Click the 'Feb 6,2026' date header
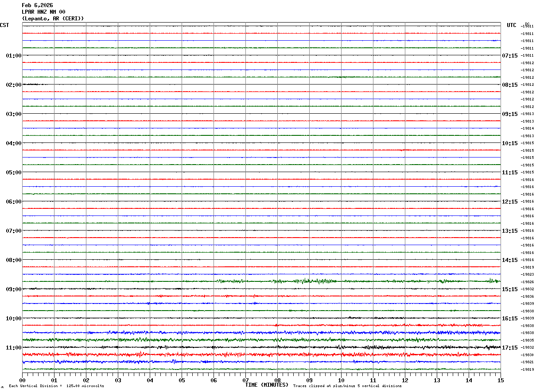536x392 pixels. pos(37,5)
